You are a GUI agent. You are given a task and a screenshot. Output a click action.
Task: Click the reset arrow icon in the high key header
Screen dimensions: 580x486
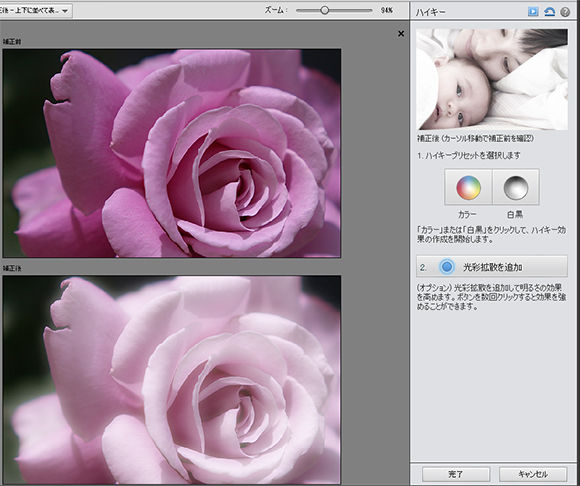click(549, 12)
